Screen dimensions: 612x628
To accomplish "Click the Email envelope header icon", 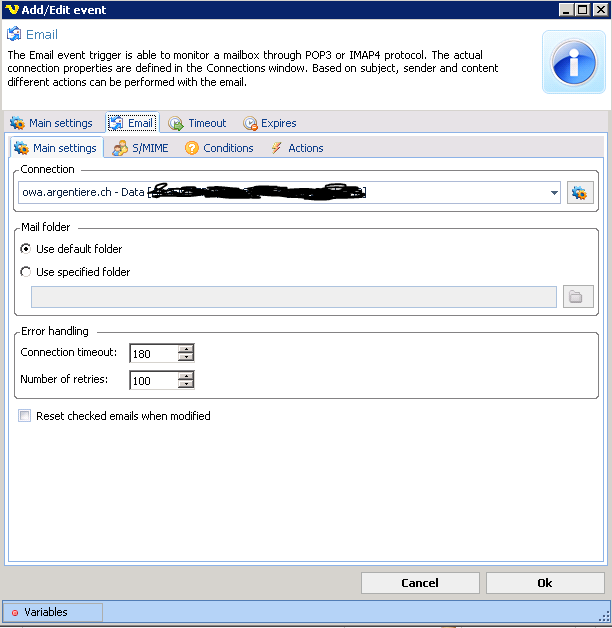I will (x=15, y=34).
